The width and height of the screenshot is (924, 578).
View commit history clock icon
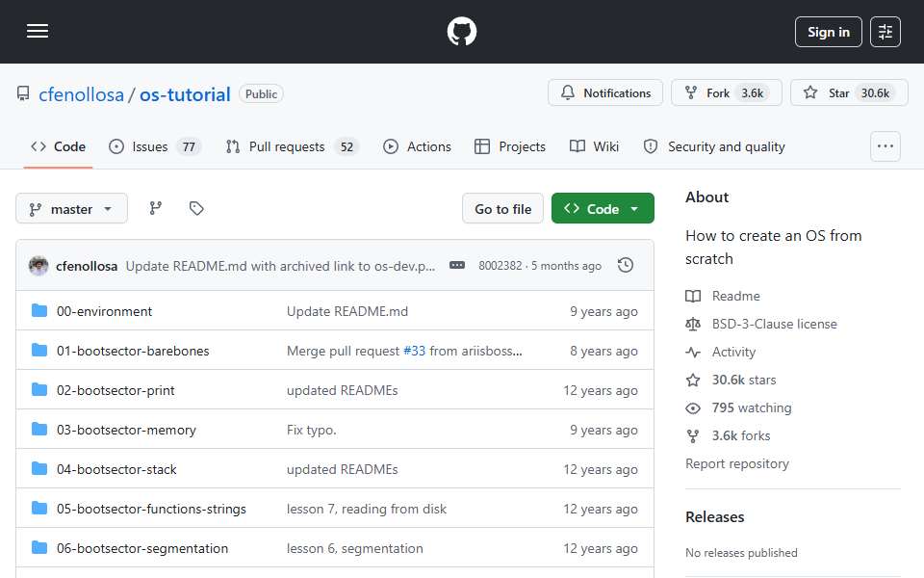coord(626,266)
